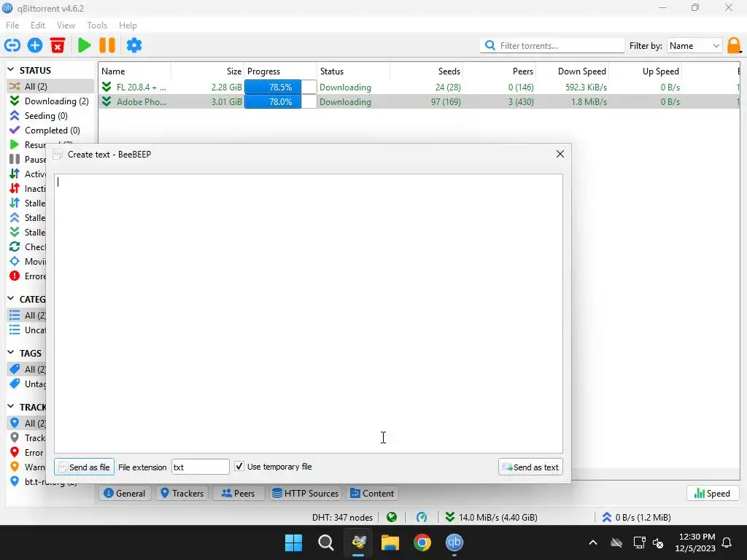Click the Send as file button
Viewport: 747px width, 560px height.
point(85,467)
